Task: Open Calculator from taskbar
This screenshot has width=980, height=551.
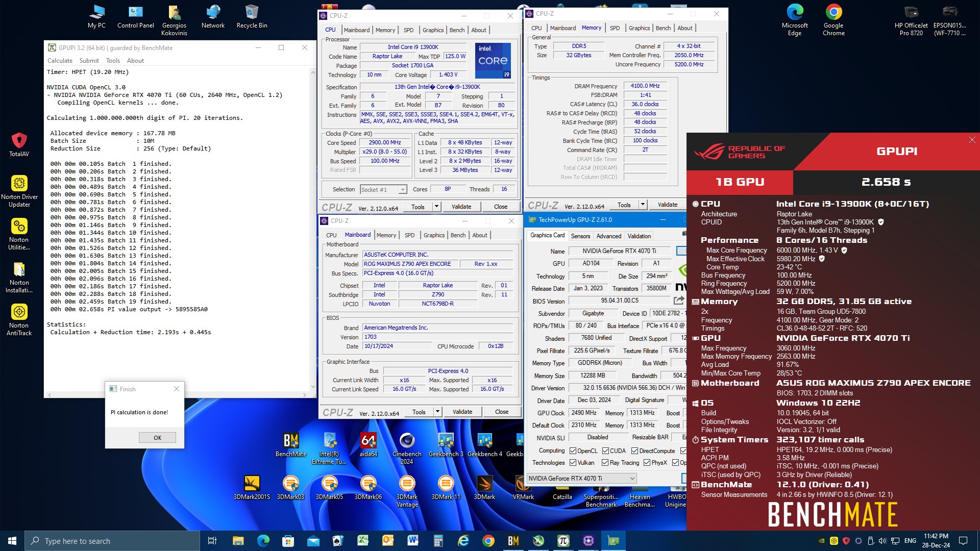Action: [x=438, y=541]
